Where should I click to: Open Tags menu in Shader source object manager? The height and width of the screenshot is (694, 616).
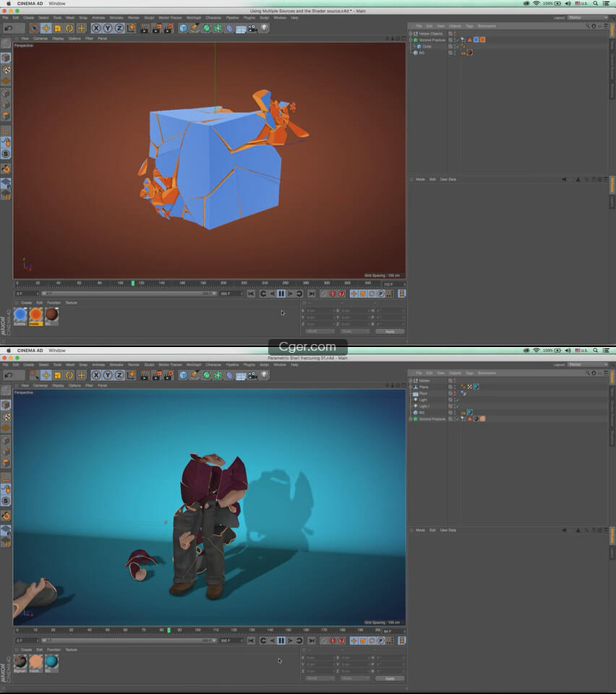(x=469, y=26)
